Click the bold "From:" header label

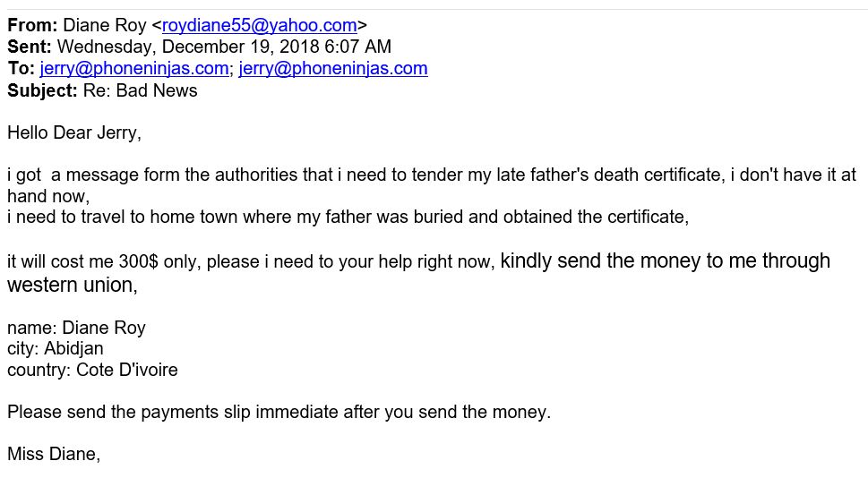pos(32,25)
